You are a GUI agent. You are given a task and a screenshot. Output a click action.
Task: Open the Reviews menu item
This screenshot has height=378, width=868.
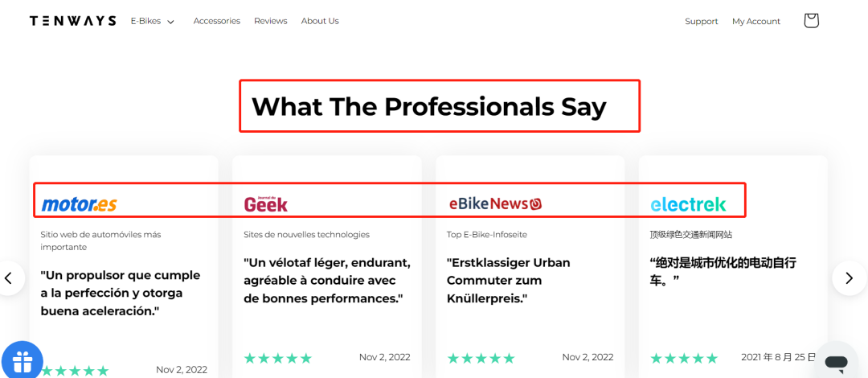tap(270, 21)
